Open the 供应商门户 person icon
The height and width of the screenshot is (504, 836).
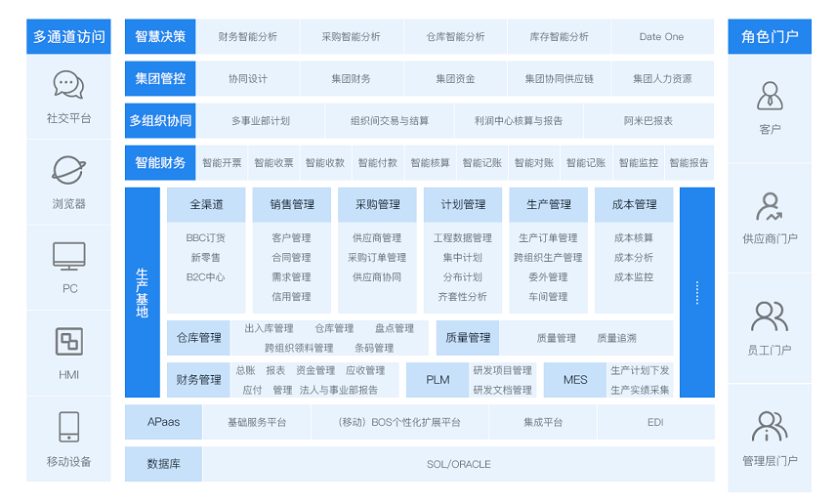pyautogui.click(x=770, y=207)
